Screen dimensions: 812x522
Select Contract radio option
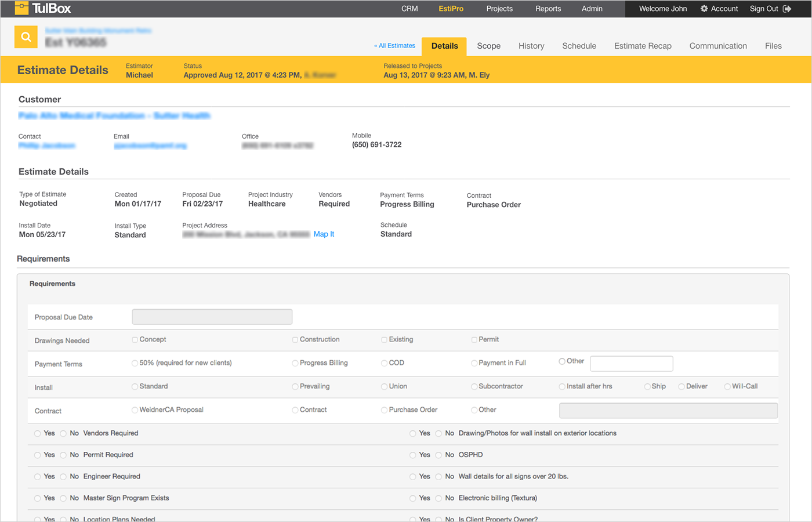point(295,410)
